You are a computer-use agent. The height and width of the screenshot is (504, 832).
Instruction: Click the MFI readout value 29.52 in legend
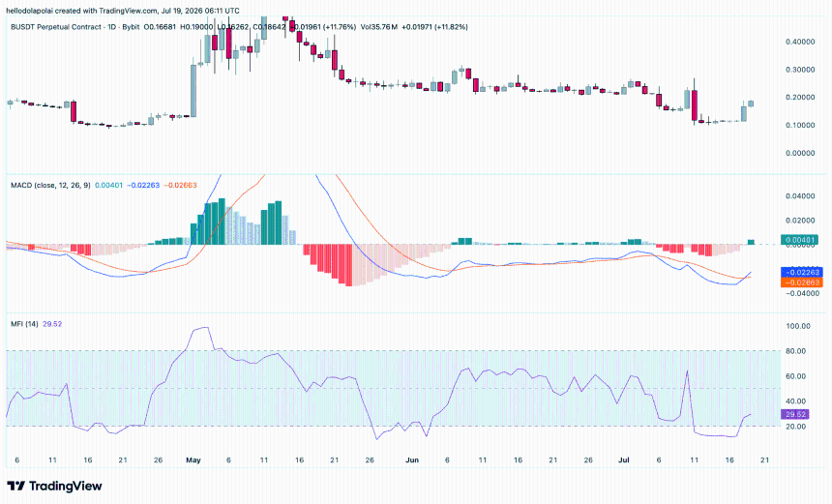(52, 324)
